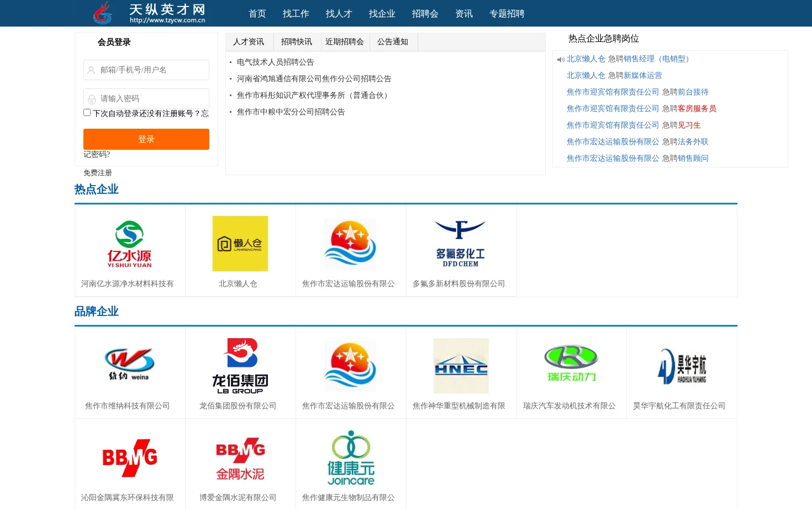812x510 pixels.
Task: Open the yellow 懒人仓 logo
Action: [x=240, y=244]
